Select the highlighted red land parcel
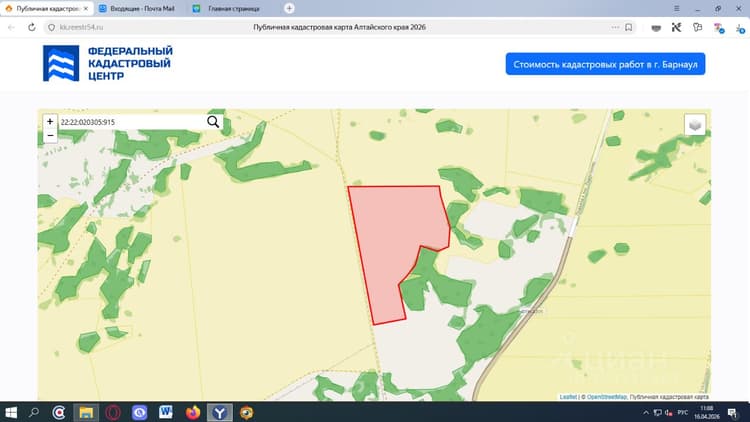Image resolution: width=750 pixels, height=422 pixels. coord(392,239)
